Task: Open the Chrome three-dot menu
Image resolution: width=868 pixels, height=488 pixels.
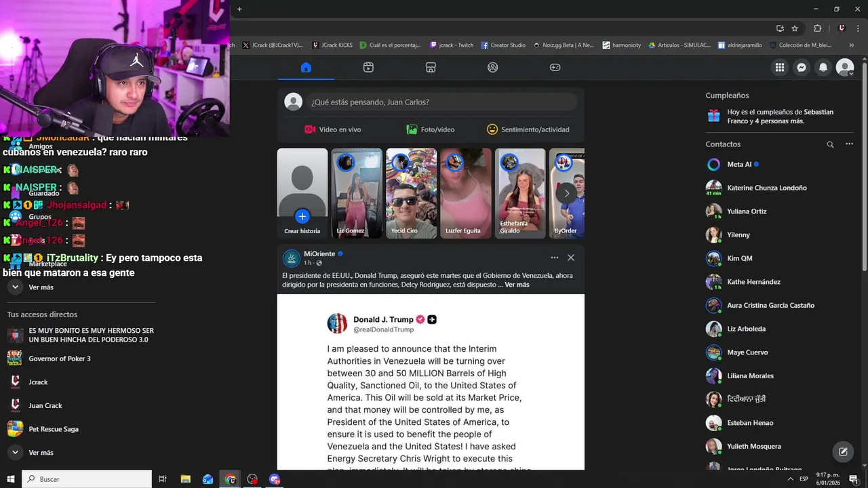Action: 858,28
